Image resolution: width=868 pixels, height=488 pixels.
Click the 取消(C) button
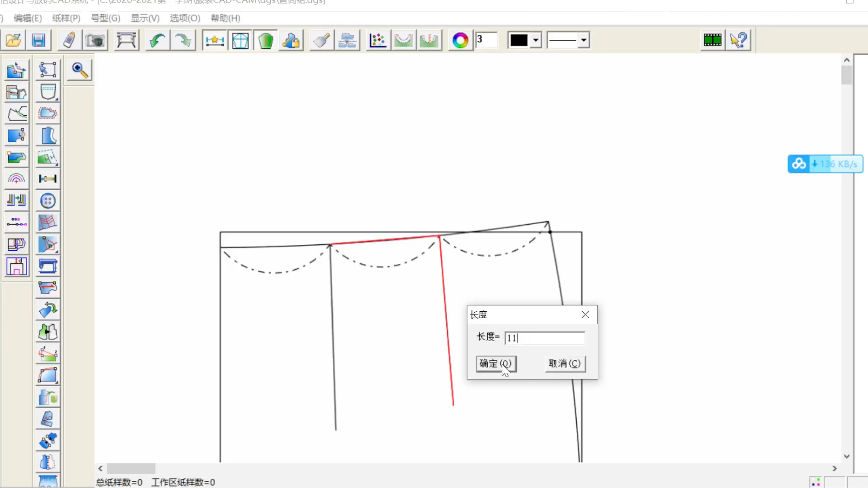click(x=565, y=364)
